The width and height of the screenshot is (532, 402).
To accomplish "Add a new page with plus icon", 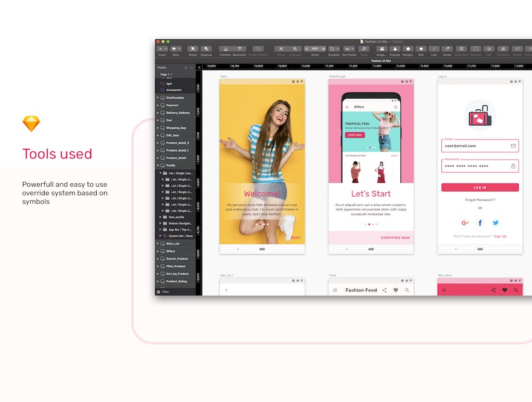I will tap(186, 68).
